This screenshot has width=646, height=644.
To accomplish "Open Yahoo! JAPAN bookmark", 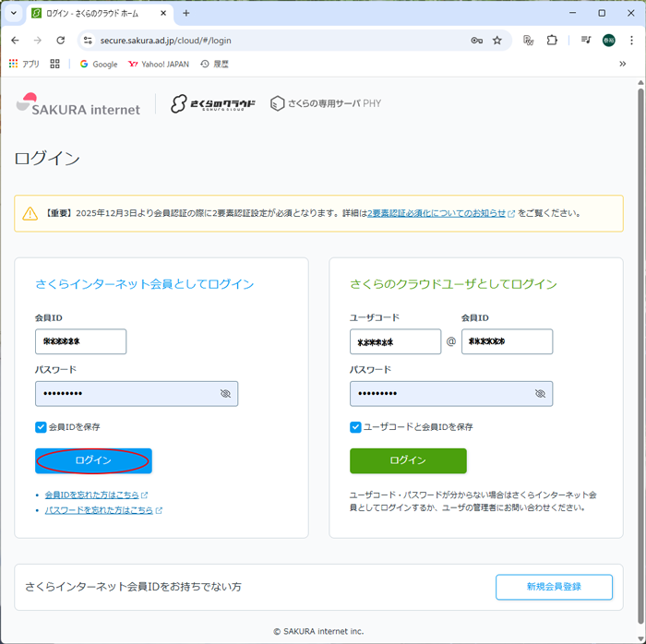I will pyautogui.click(x=159, y=64).
